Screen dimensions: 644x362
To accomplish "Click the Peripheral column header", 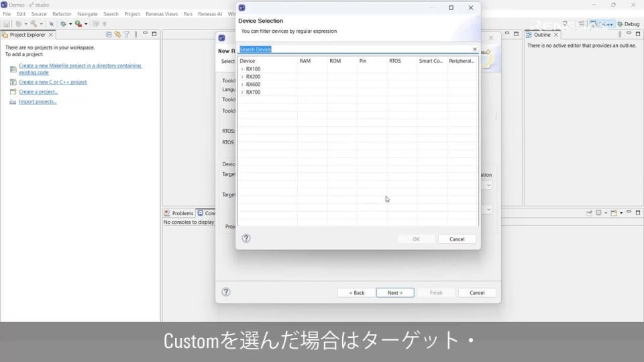I will coord(462,61).
